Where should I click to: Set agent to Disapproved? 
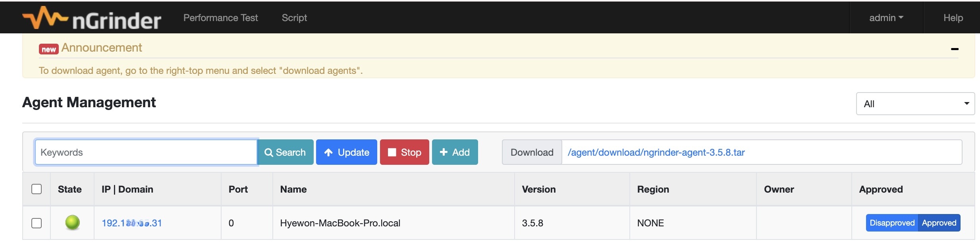[892, 223]
